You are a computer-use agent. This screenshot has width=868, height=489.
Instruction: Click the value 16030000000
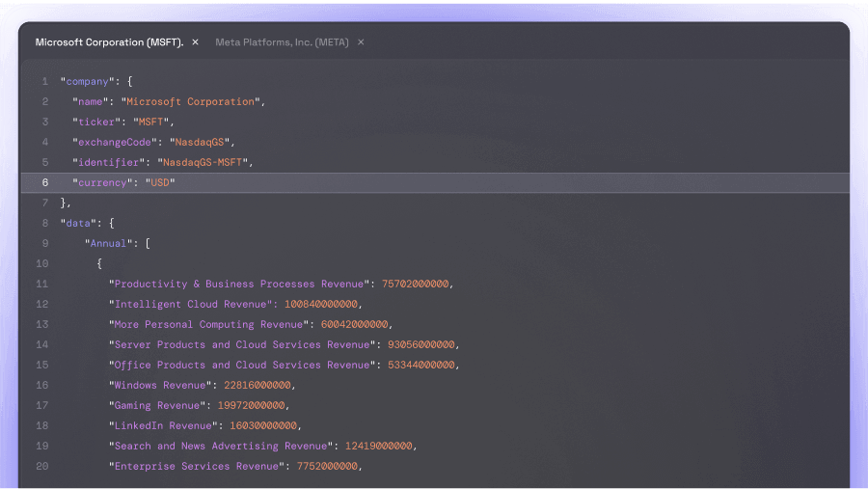pos(263,426)
